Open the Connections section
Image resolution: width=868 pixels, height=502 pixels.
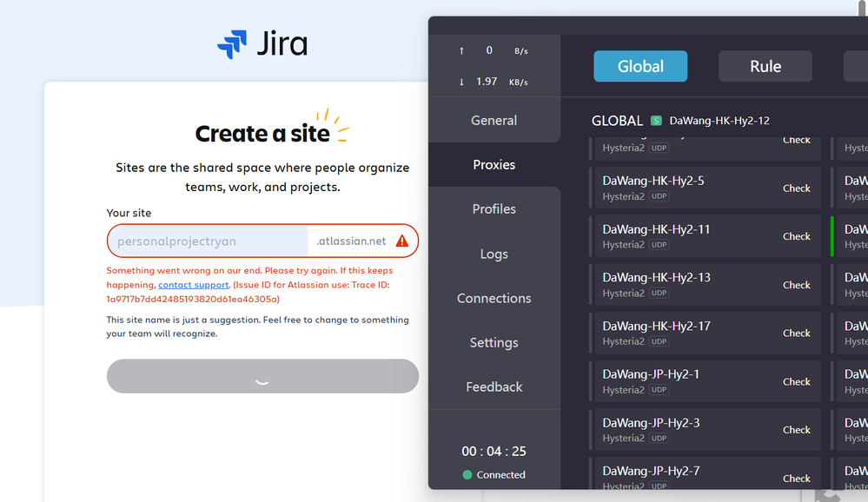pos(494,298)
